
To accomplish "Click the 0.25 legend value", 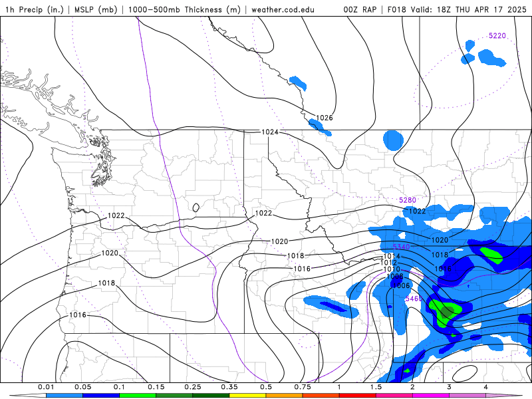I will coord(193,387).
